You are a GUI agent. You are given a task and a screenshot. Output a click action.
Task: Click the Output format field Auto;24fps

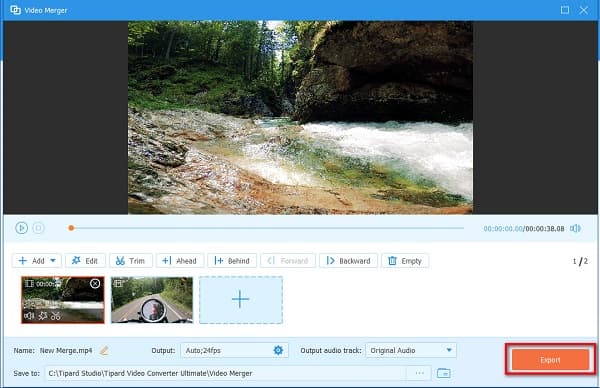click(234, 350)
